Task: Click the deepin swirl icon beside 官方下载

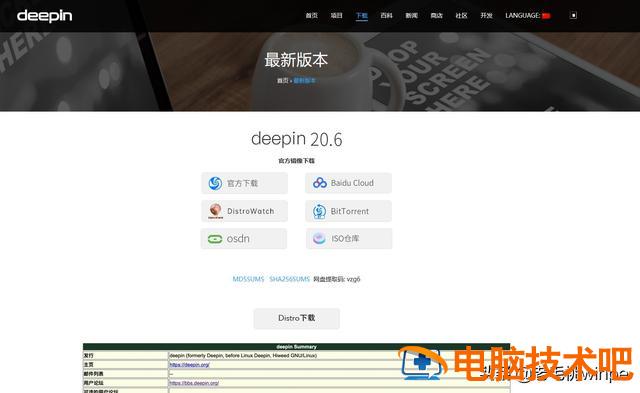Action: tap(215, 183)
